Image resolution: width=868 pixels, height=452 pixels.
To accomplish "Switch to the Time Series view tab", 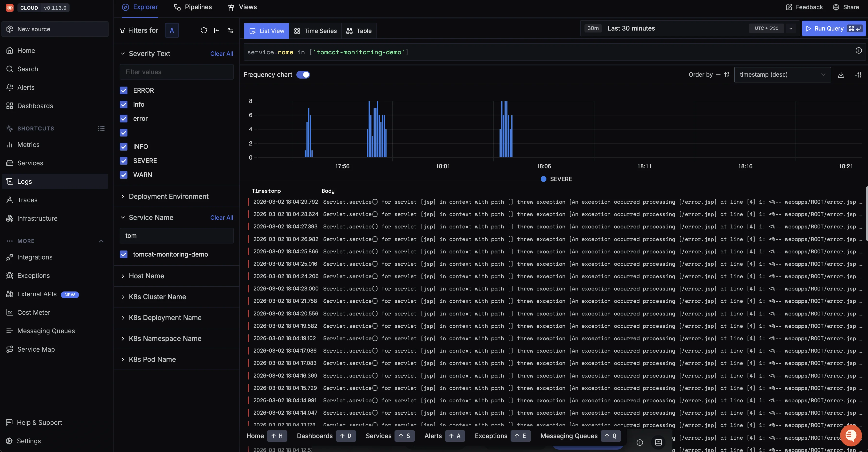I will 316,31.
